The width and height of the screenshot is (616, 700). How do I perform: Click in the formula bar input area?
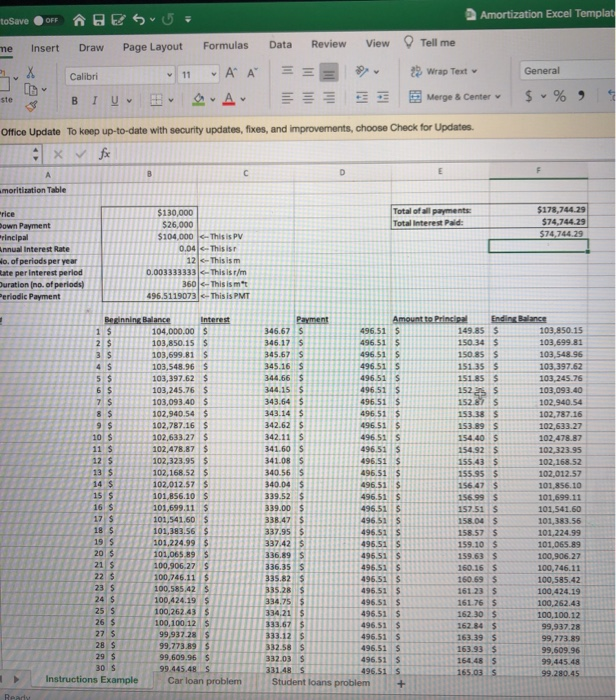coord(364,153)
